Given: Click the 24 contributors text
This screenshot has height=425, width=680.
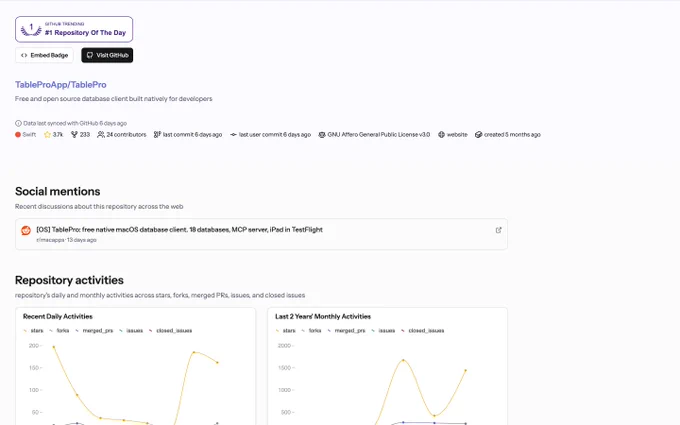Looking at the screenshot, I should (x=126, y=134).
